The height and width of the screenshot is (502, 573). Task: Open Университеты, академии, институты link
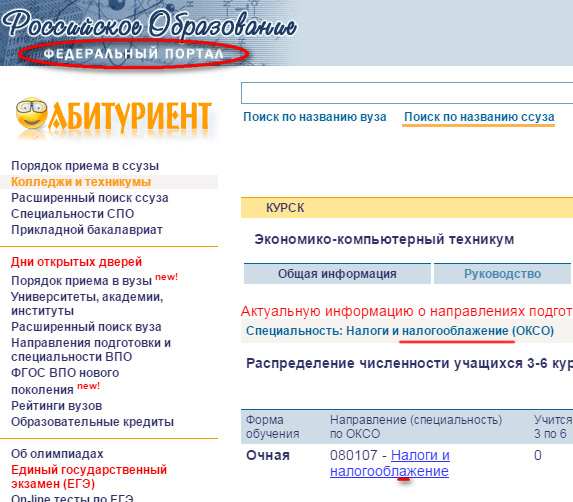point(87,304)
